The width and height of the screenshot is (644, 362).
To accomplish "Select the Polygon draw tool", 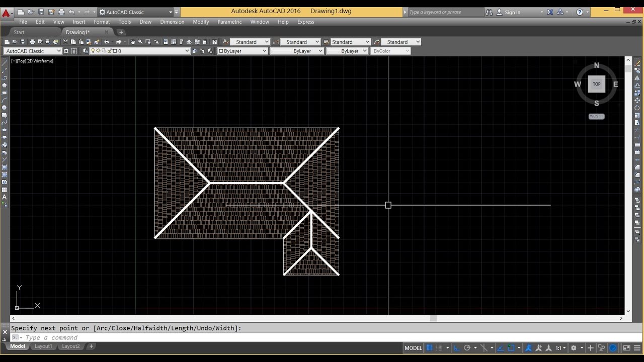I will (5, 85).
